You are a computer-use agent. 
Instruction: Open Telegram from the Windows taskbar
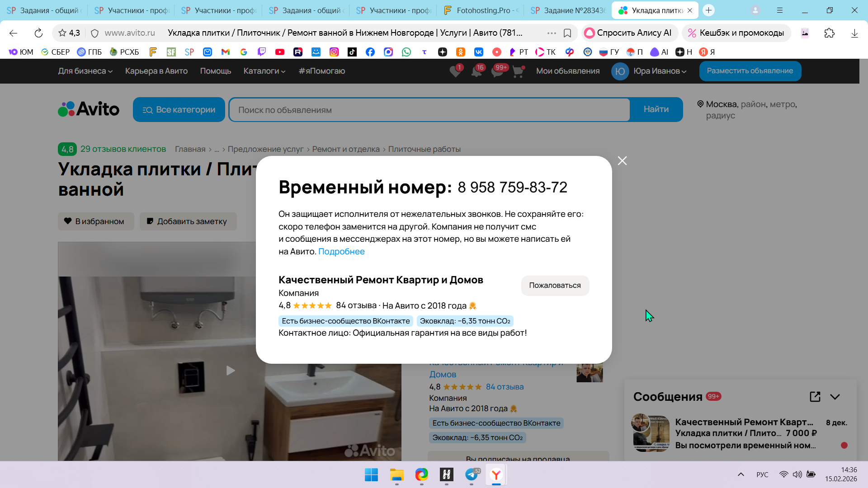[472, 474]
